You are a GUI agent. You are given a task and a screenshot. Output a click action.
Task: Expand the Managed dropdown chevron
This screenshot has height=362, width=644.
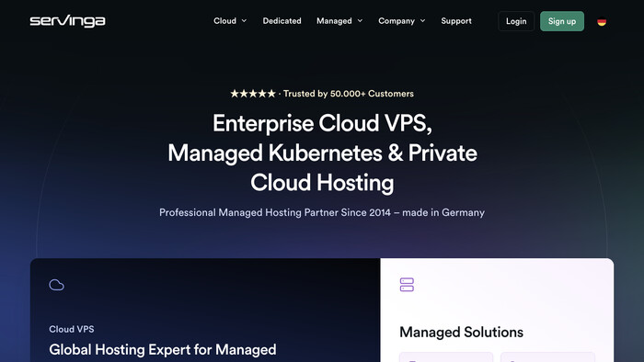point(361,21)
